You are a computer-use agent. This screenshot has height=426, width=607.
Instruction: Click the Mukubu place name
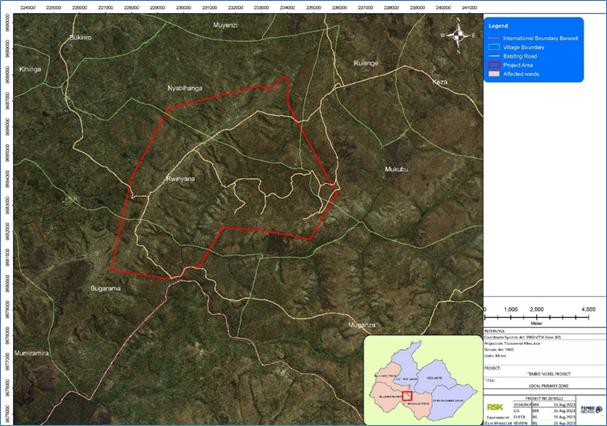point(397,170)
